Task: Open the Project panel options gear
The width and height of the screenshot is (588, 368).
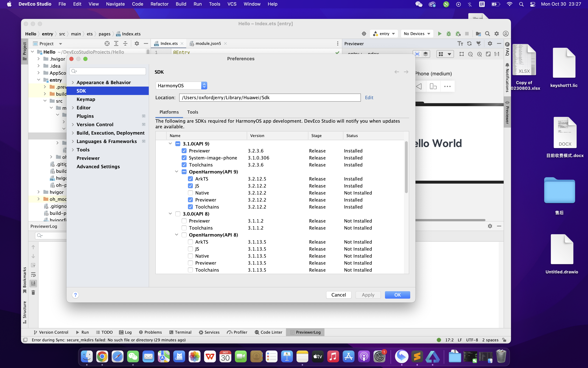Action: point(137,44)
